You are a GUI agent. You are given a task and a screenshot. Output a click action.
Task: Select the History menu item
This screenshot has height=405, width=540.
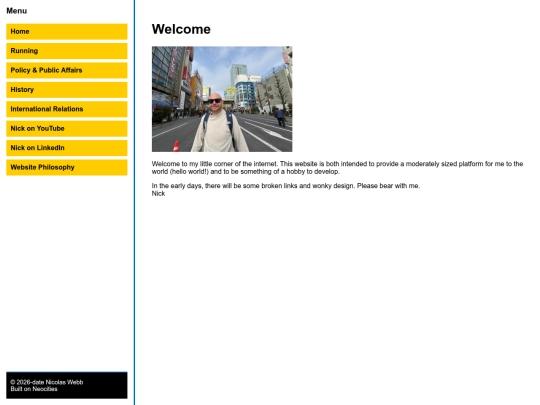(67, 90)
